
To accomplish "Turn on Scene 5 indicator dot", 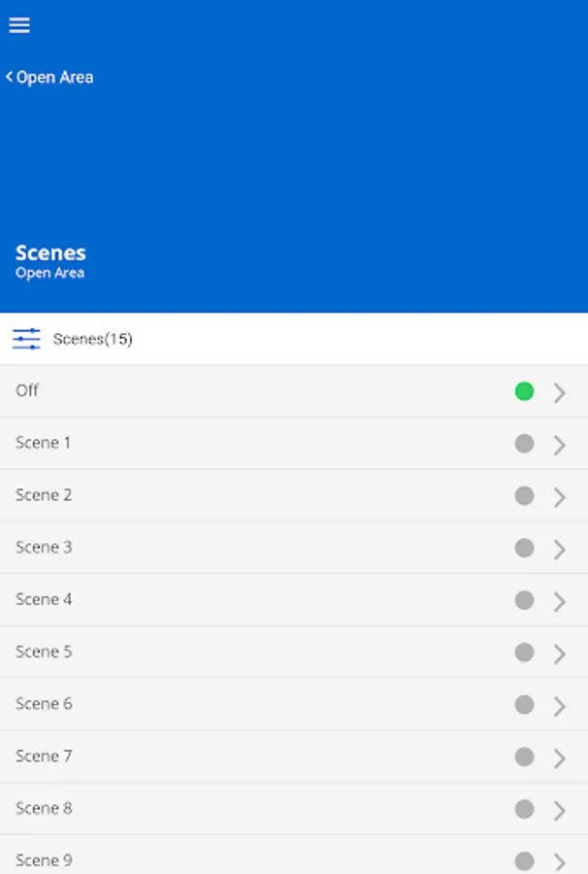I will [524, 653].
